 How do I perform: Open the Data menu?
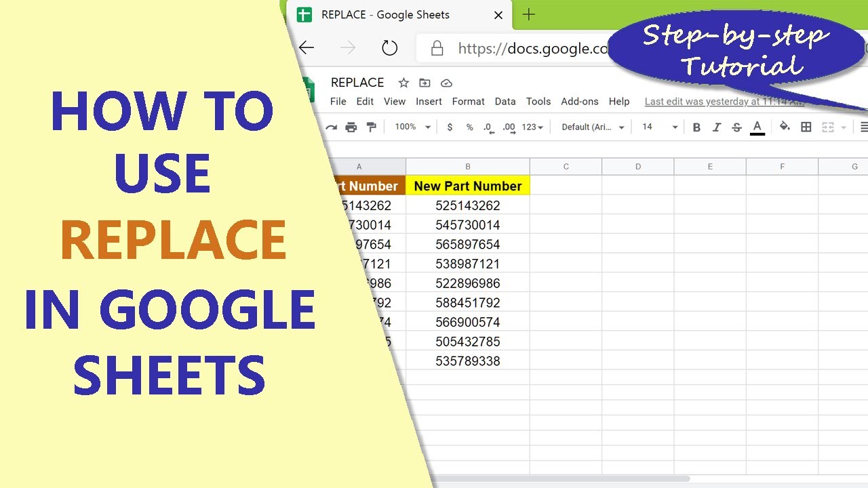point(505,102)
